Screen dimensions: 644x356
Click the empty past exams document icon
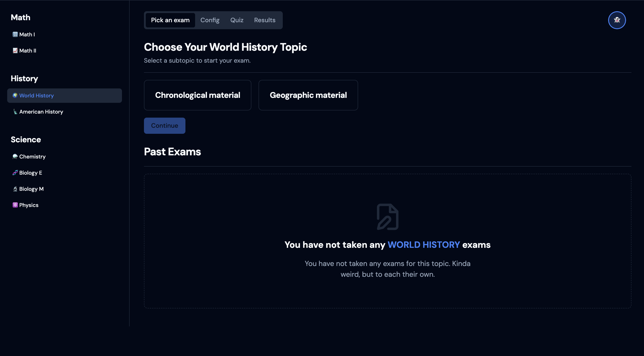click(x=387, y=217)
